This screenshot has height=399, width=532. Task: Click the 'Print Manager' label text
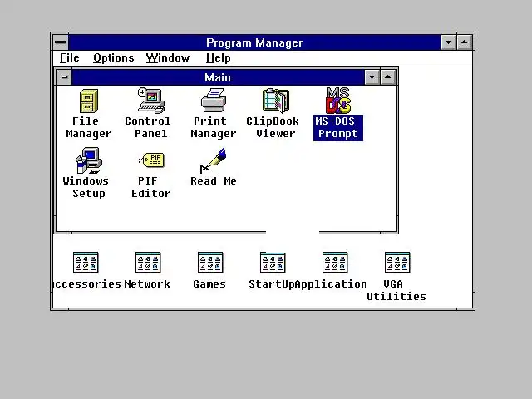214,127
